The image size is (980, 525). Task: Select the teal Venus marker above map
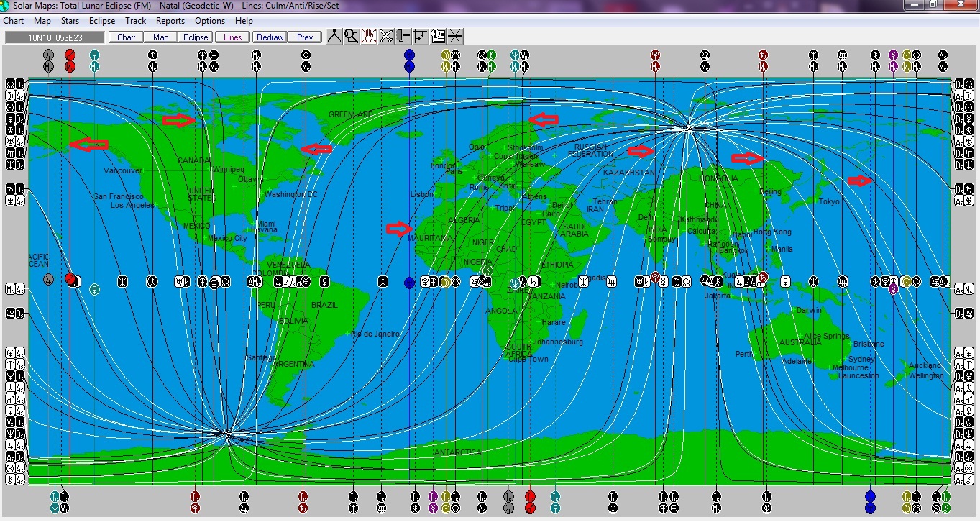click(94, 55)
